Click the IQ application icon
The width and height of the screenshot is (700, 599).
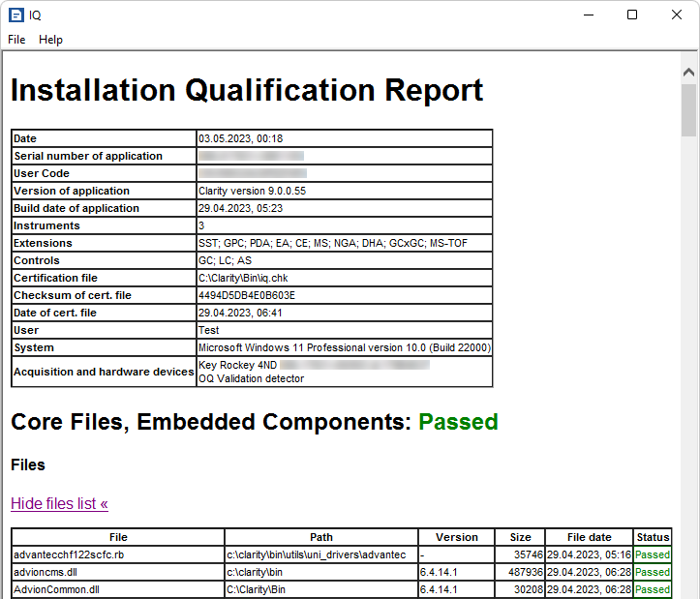16,15
